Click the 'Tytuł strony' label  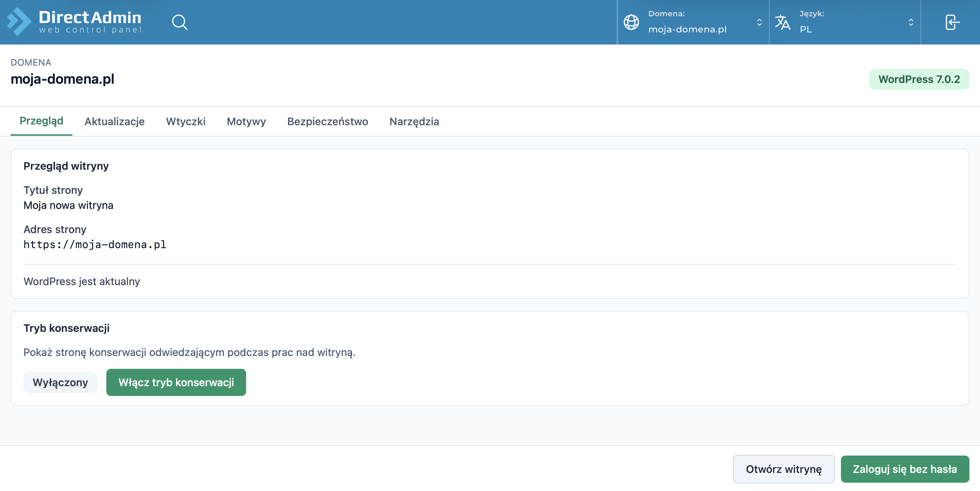[x=53, y=190]
